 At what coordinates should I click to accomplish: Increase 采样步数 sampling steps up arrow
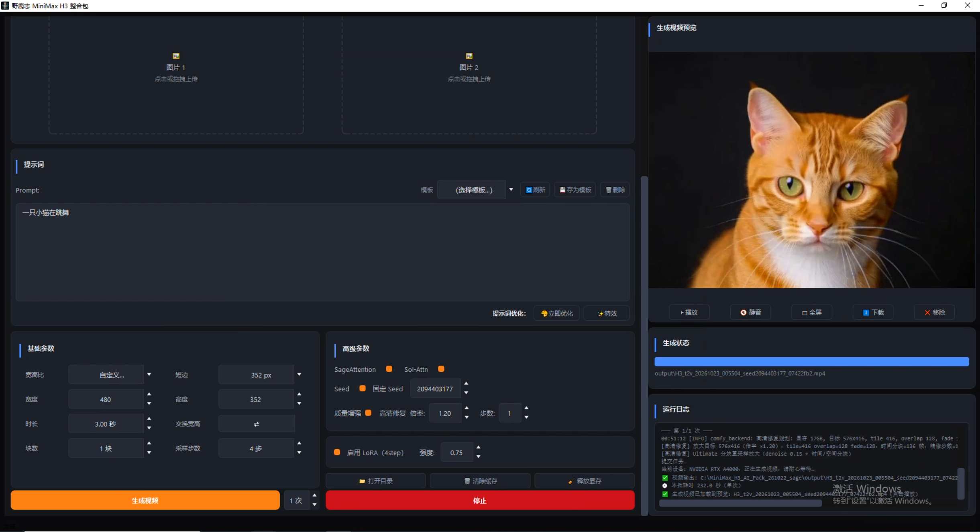299,443
